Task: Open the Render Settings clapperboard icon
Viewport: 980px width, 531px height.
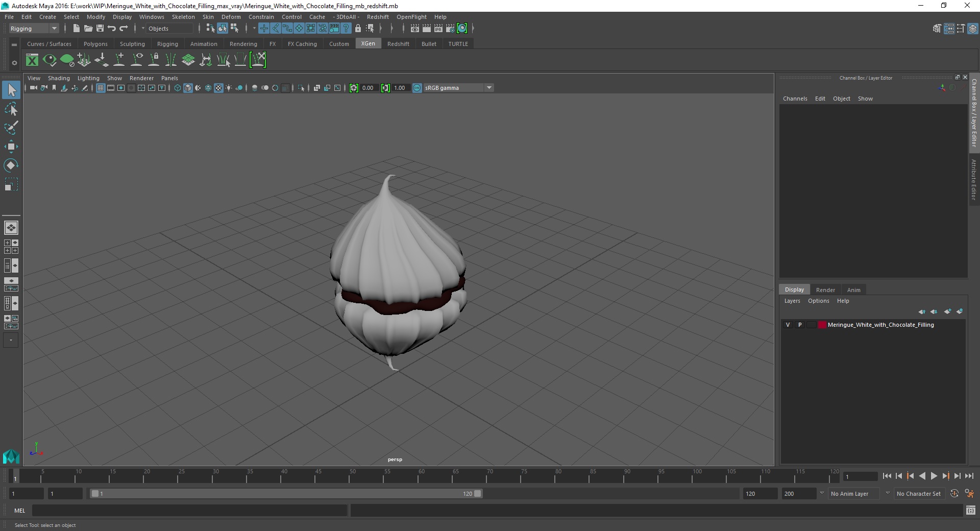Action: 450,29
